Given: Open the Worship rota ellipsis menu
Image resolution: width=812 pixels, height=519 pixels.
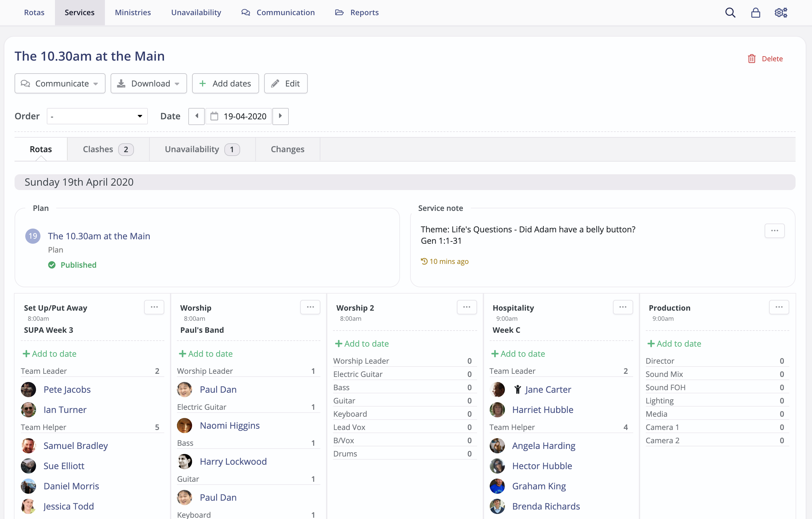Looking at the screenshot, I should (x=310, y=307).
